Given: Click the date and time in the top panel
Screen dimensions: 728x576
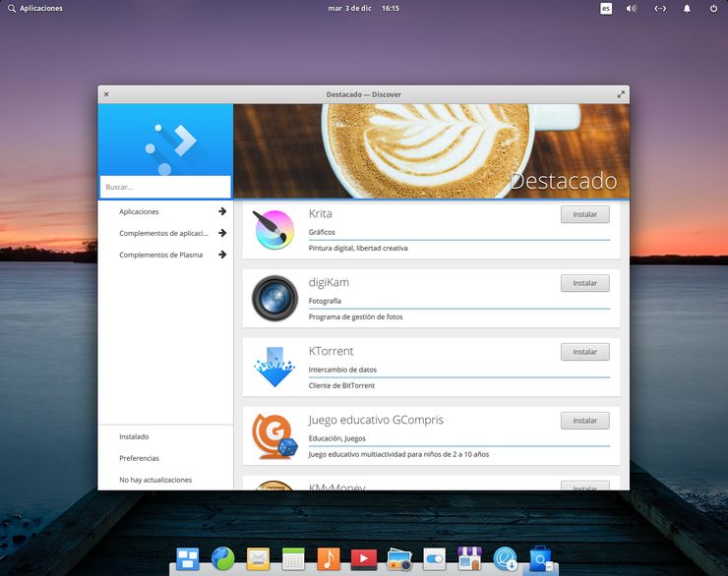Looking at the screenshot, I should coord(364,8).
